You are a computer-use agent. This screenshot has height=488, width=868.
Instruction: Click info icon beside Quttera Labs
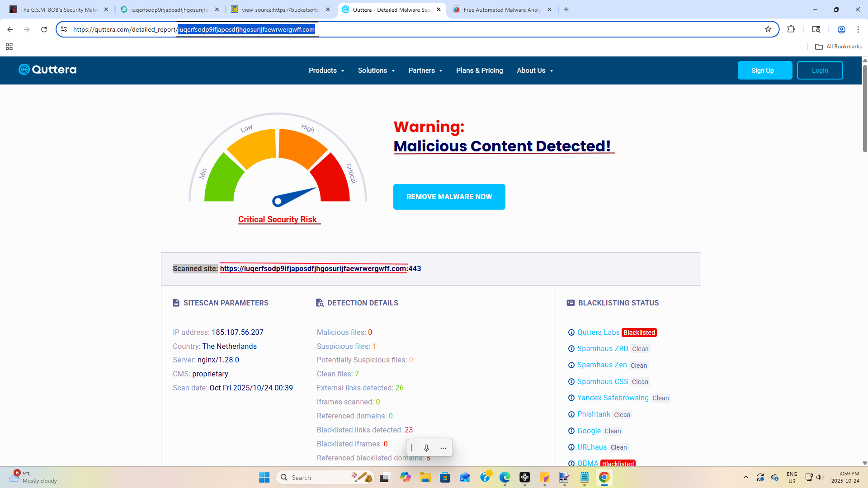click(571, 333)
